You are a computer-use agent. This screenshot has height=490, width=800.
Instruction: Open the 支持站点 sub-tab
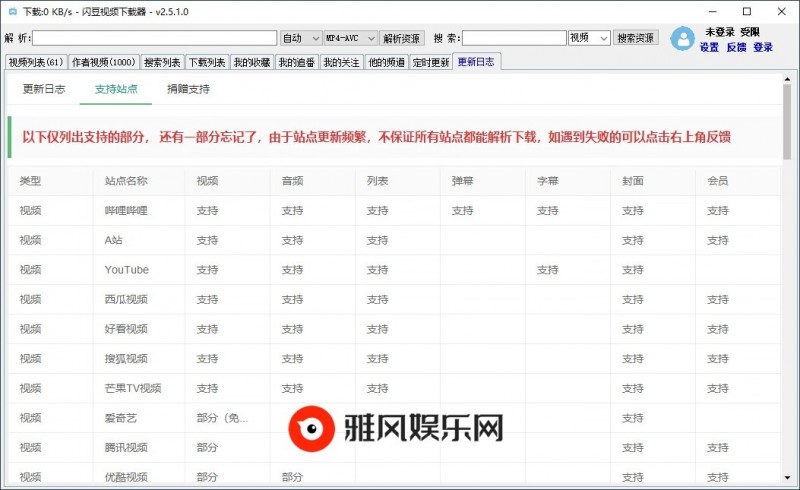pos(116,89)
